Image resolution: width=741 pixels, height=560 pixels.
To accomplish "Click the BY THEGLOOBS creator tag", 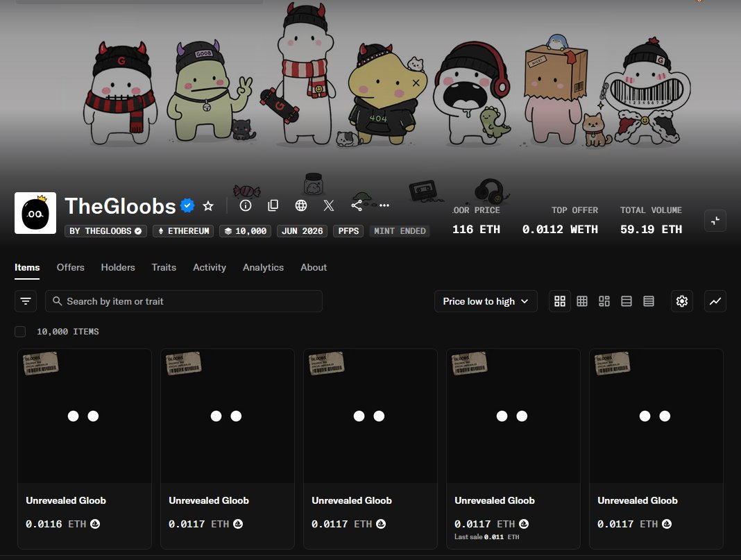I will [x=106, y=231].
